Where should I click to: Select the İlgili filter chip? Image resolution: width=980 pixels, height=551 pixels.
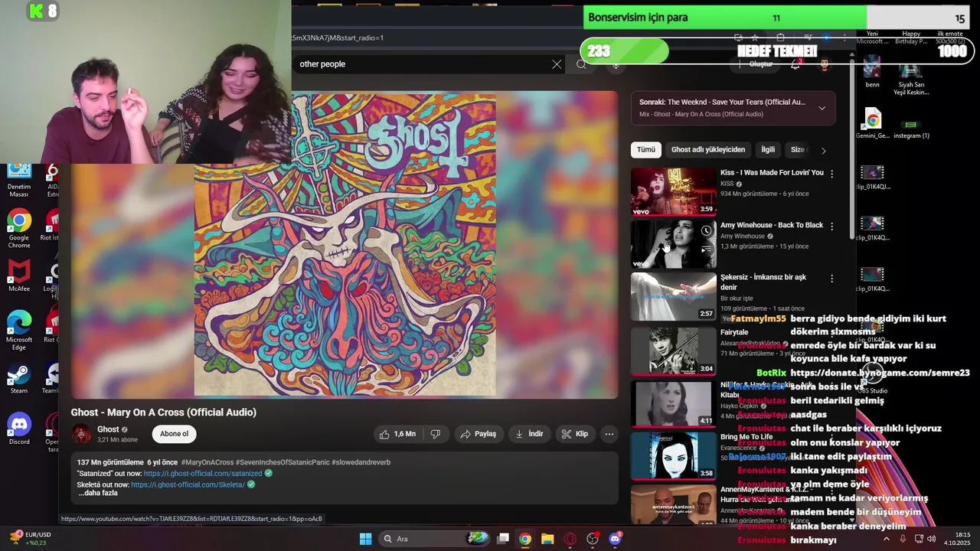(768, 150)
